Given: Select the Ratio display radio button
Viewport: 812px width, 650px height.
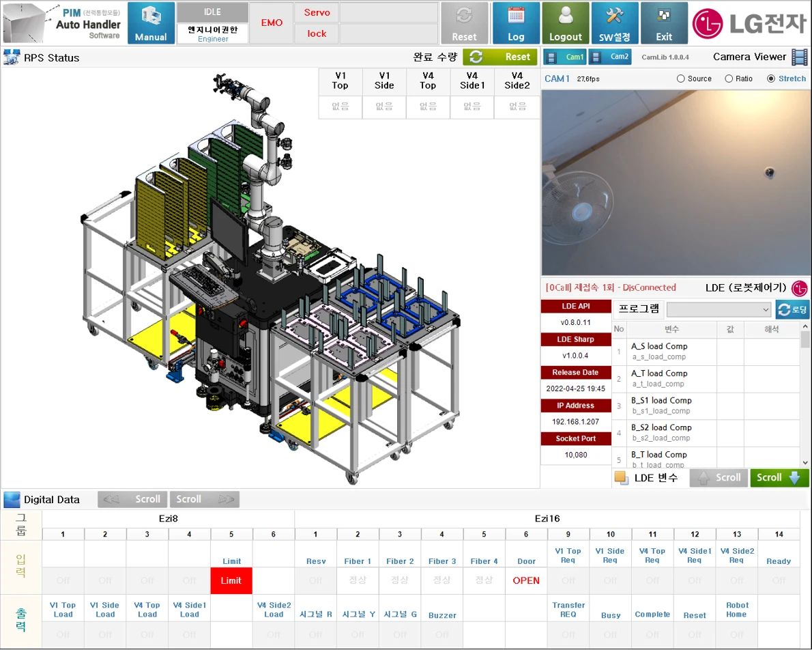Looking at the screenshot, I should 729,79.
